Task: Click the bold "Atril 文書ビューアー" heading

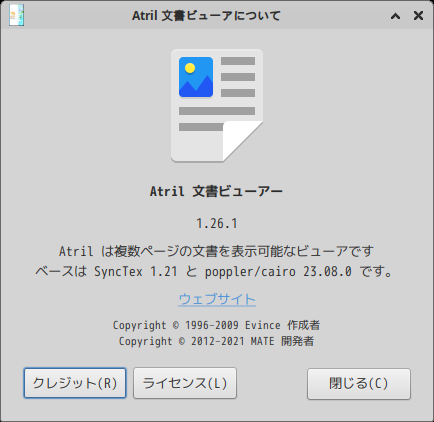Action: (216, 191)
